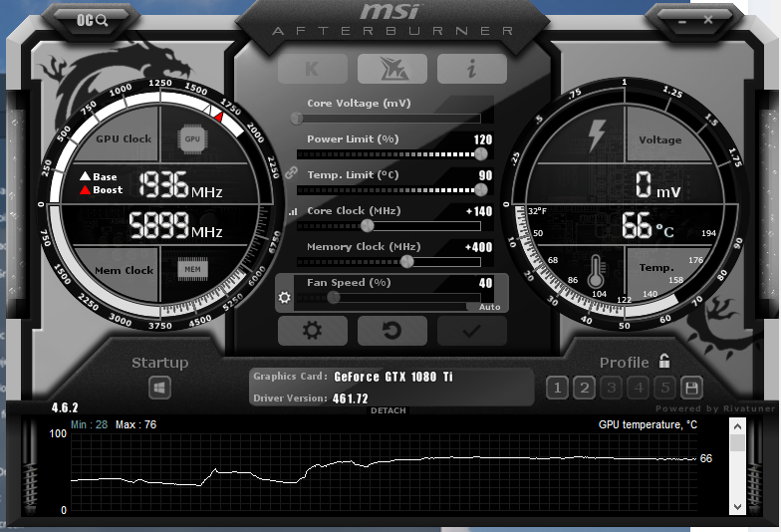The height and width of the screenshot is (532, 781).
Task: Click the Boost red triangle legend
Action: (x=102, y=189)
